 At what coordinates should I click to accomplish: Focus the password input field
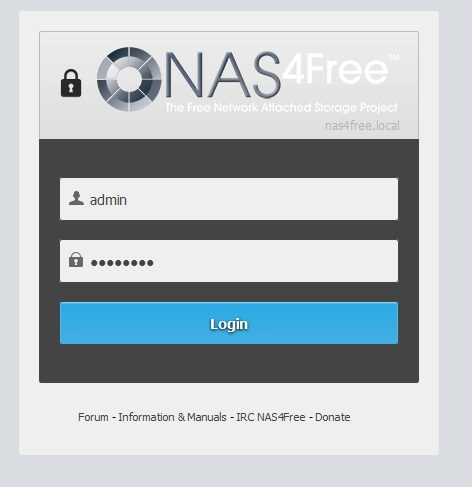pos(229,261)
